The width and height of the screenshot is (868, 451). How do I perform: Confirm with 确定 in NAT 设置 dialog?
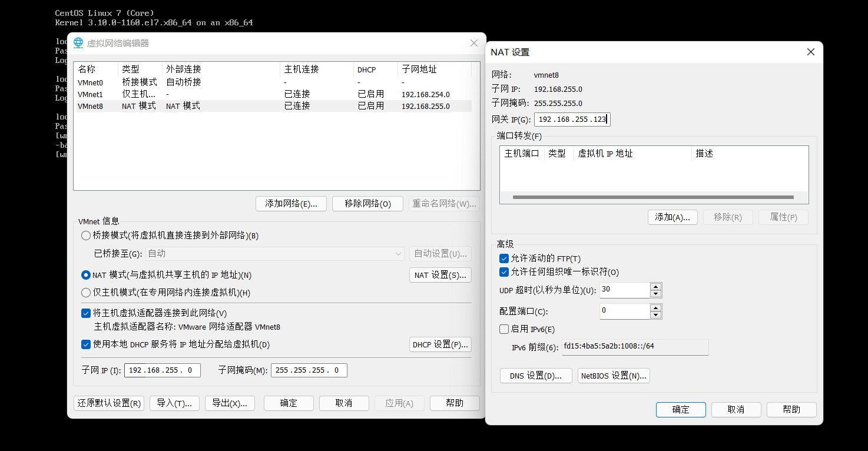[x=681, y=410]
